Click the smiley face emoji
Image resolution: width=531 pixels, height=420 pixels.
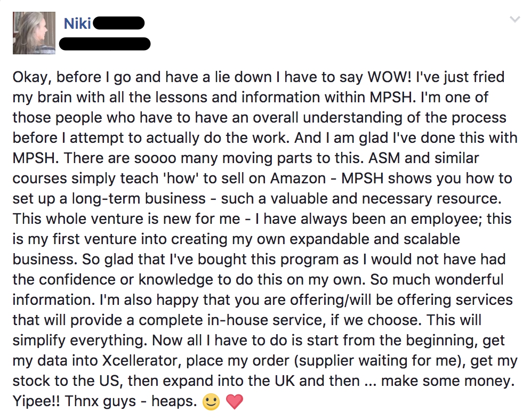212,401
